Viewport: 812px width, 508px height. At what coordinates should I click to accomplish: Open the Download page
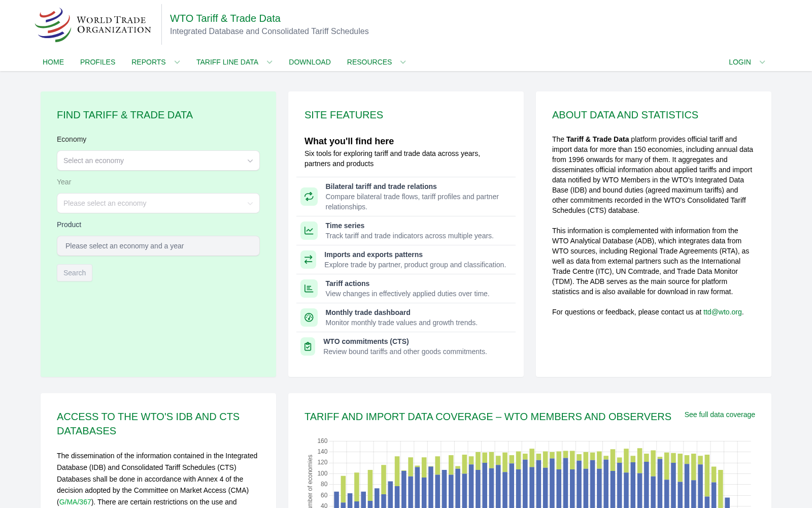click(310, 62)
